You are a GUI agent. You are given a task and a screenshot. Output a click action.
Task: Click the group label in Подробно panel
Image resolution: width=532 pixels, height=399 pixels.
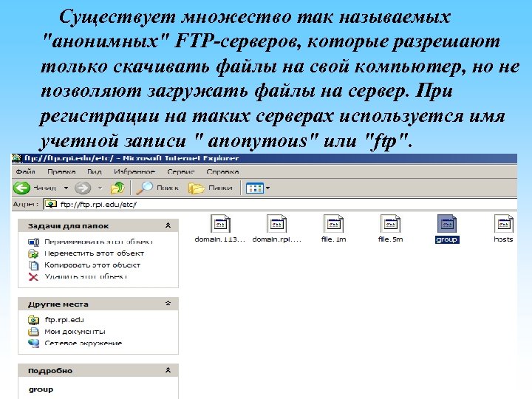click(41, 389)
